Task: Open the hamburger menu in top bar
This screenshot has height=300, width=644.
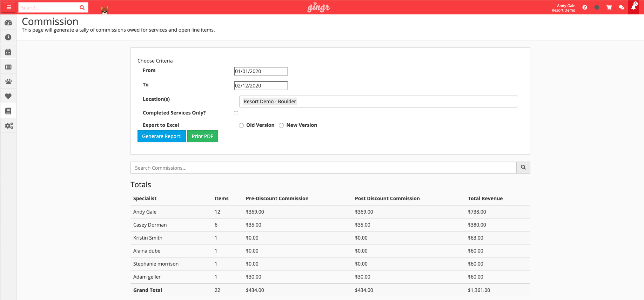Action: click(x=9, y=7)
